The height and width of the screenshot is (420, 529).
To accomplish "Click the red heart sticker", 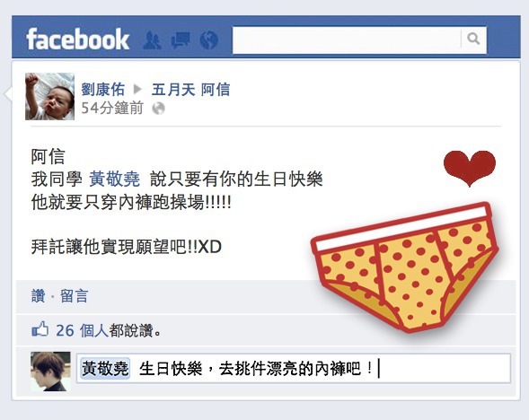I will [470, 168].
